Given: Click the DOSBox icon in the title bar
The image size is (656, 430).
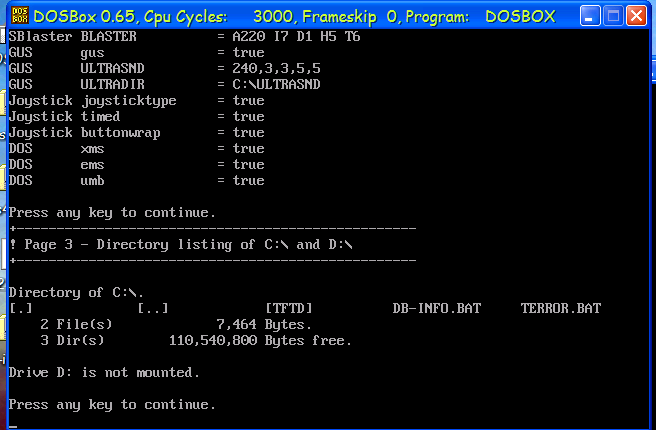Looking at the screenshot, I should click(17, 15).
